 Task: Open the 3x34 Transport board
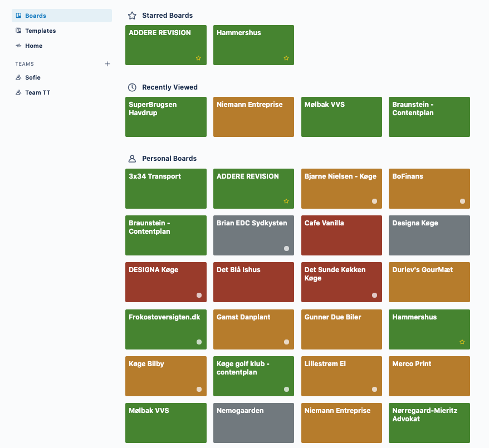(166, 189)
